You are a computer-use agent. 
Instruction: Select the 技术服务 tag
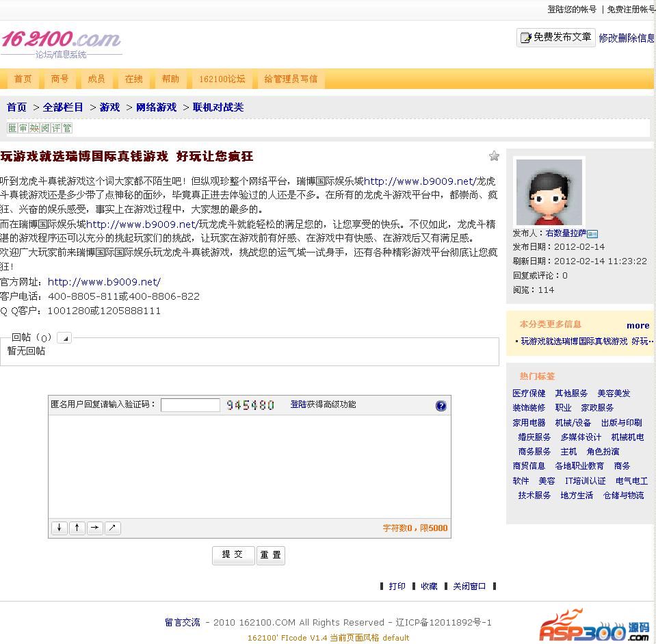tap(534, 496)
